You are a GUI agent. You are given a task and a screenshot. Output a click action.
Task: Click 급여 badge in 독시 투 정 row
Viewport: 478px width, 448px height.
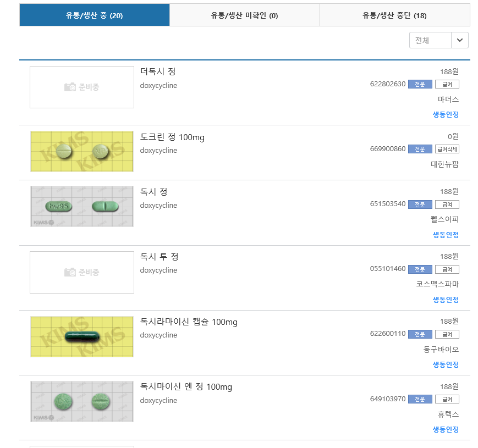447,269
